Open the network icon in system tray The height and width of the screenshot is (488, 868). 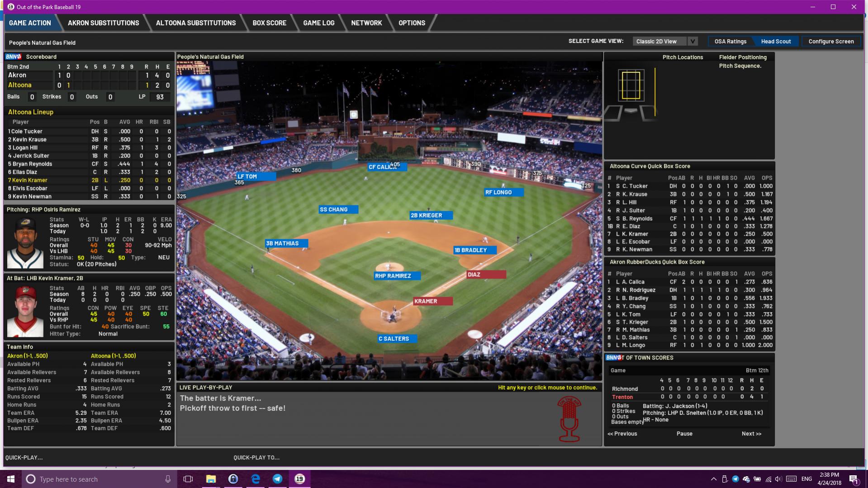(x=768, y=479)
